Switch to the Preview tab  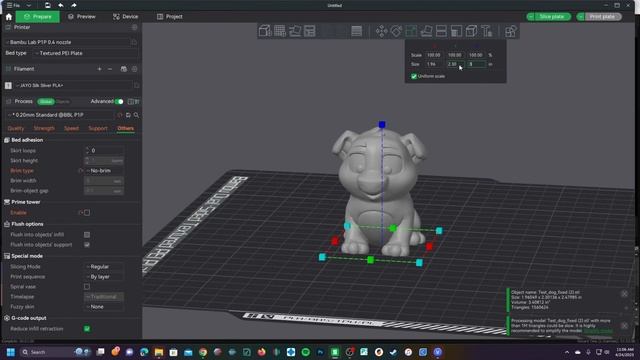[82, 17]
